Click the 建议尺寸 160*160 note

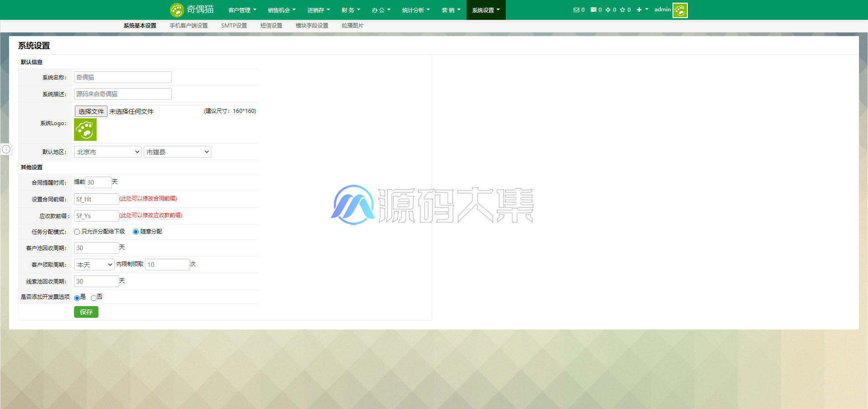coord(230,111)
